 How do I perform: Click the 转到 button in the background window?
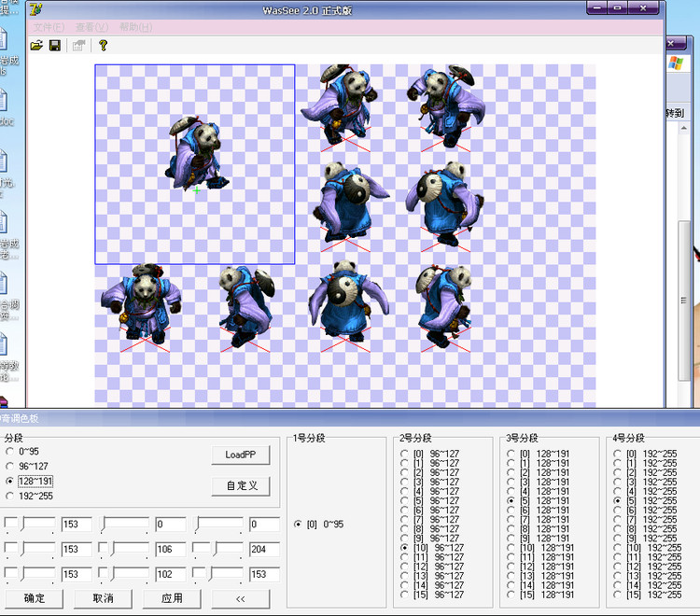(x=675, y=113)
